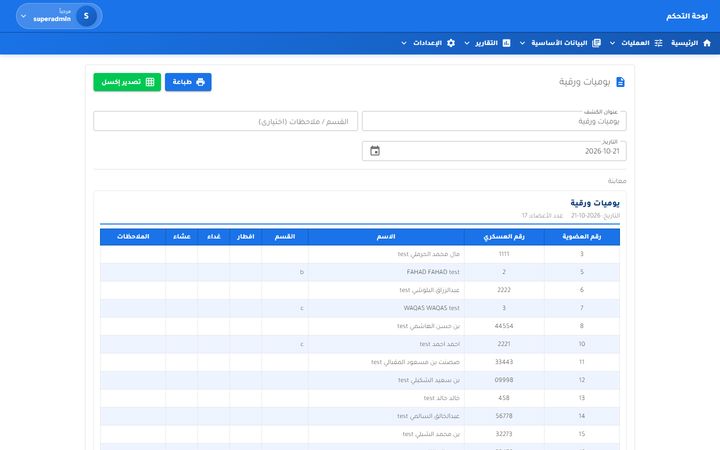
Task: Click the عدد الأعضاء 17 count text
Action: click(x=542, y=215)
